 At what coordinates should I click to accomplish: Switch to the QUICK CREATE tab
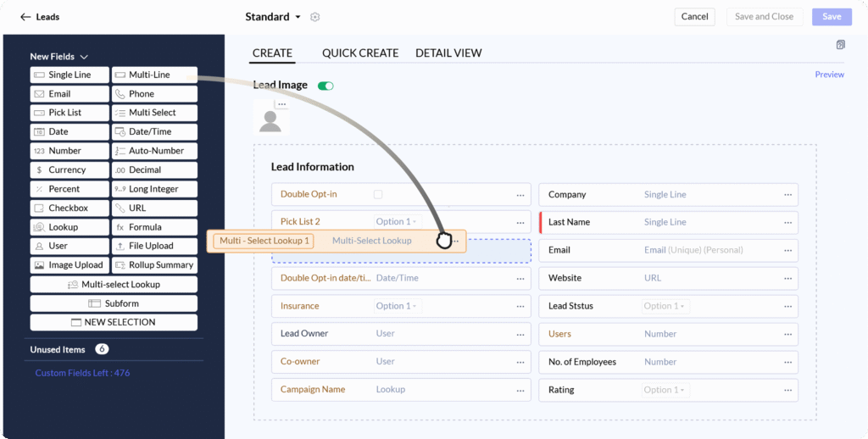pyautogui.click(x=360, y=53)
